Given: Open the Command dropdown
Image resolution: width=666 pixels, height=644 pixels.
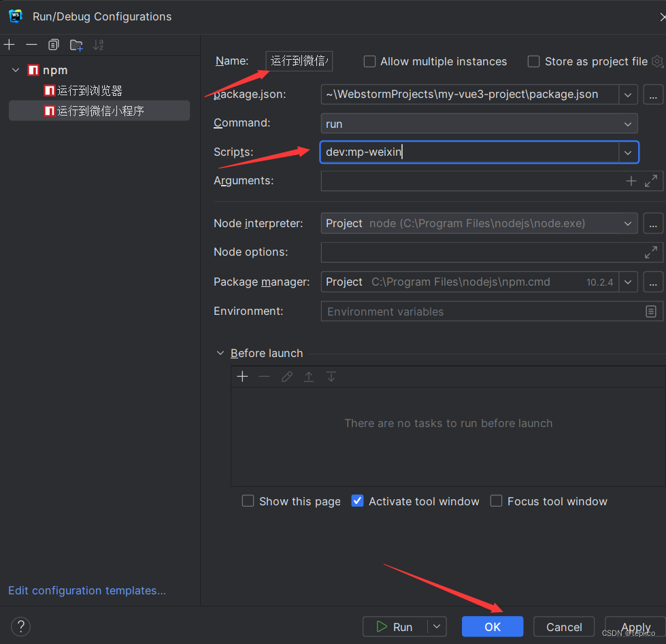Looking at the screenshot, I should [x=628, y=124].
